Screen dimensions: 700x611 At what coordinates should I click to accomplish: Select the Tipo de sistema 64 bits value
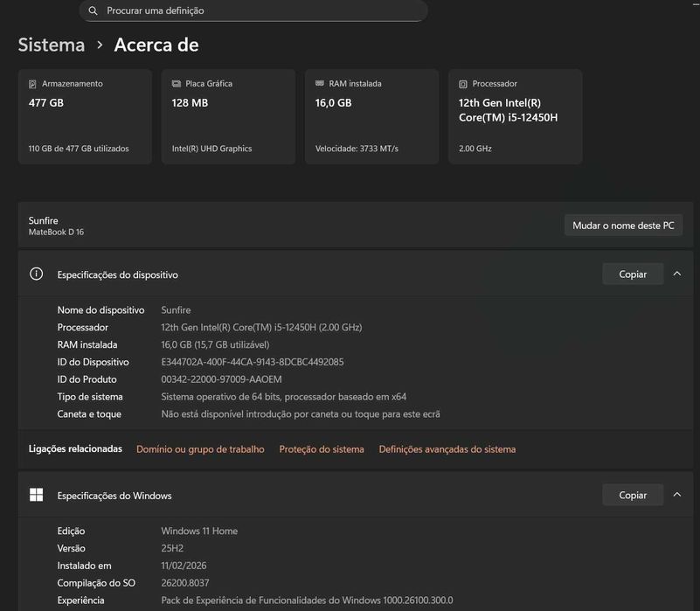[x=284, y=397]
